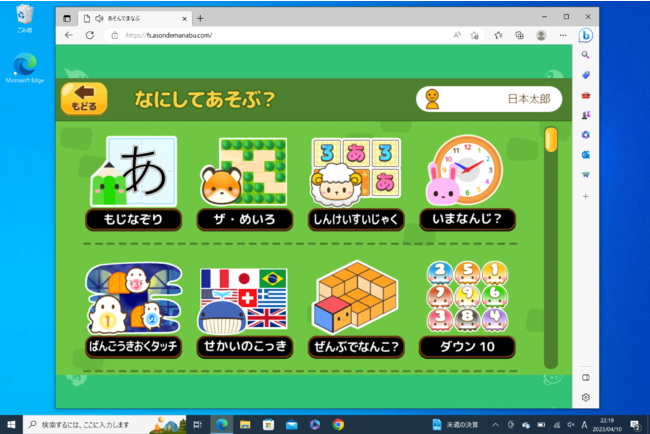Click the yellow scrollbar handle in game list
The height and width of the screenshot is (434, 650).
(x=551, y=140)
